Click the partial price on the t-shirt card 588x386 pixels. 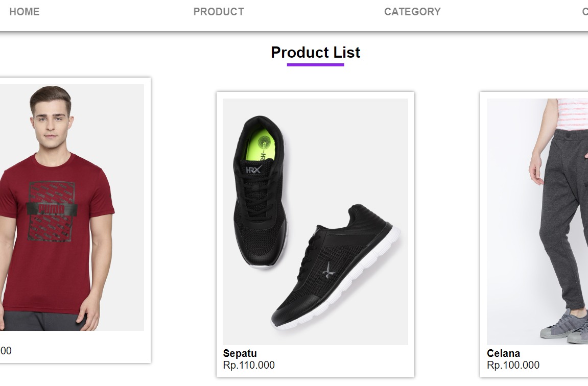6,351
